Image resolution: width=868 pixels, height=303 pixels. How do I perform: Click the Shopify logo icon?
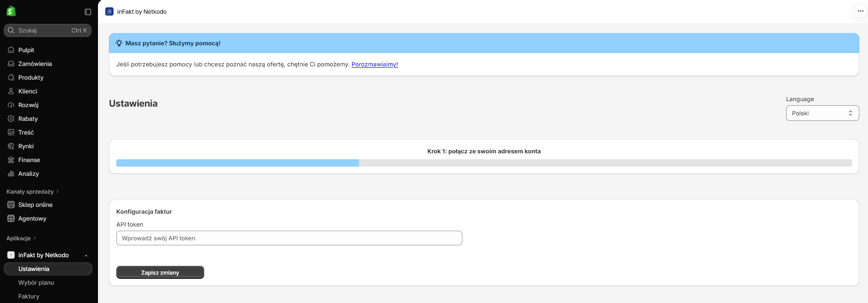click(11, 11)
